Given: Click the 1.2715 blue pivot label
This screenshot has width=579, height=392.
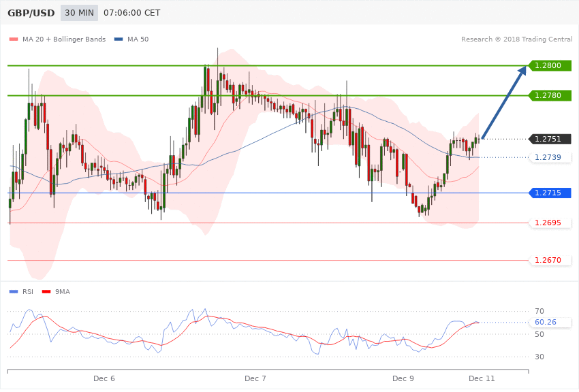Looking at the screenshot, I should click(x=550, y=193).
